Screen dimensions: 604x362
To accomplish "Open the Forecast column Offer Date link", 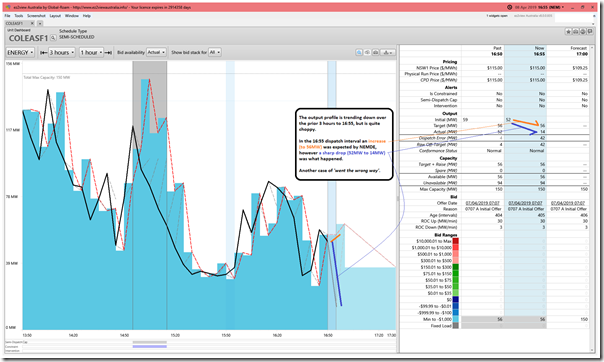I will coord(568,203).
